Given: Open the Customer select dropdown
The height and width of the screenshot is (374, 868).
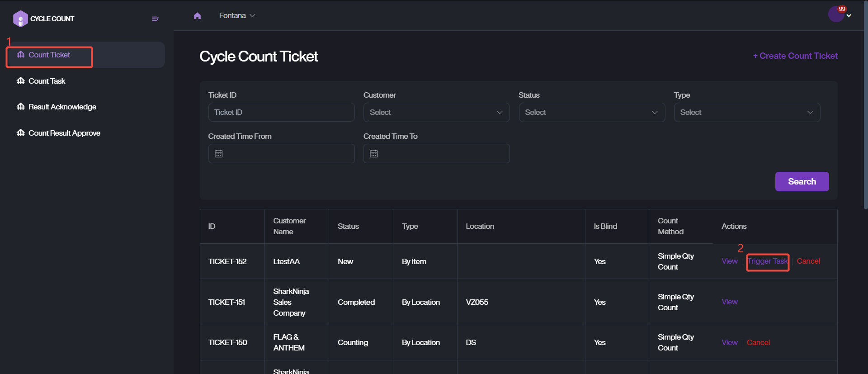Looking at the screenshot, I should click(x=436, y=112).
